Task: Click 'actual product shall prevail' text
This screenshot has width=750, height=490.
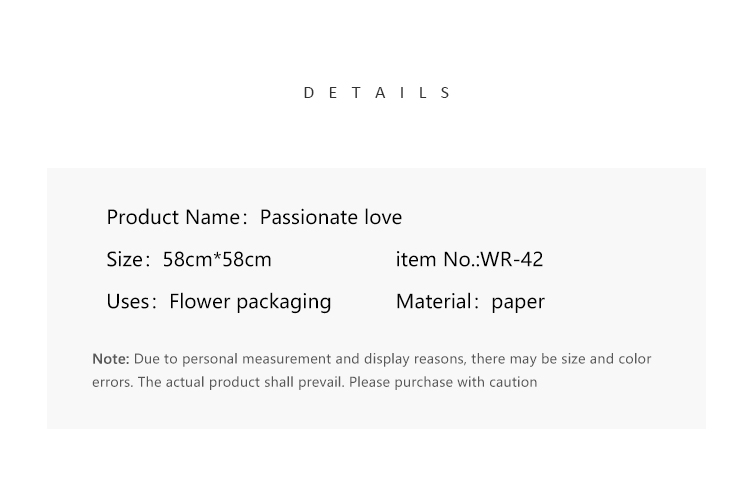Action: 255,382
